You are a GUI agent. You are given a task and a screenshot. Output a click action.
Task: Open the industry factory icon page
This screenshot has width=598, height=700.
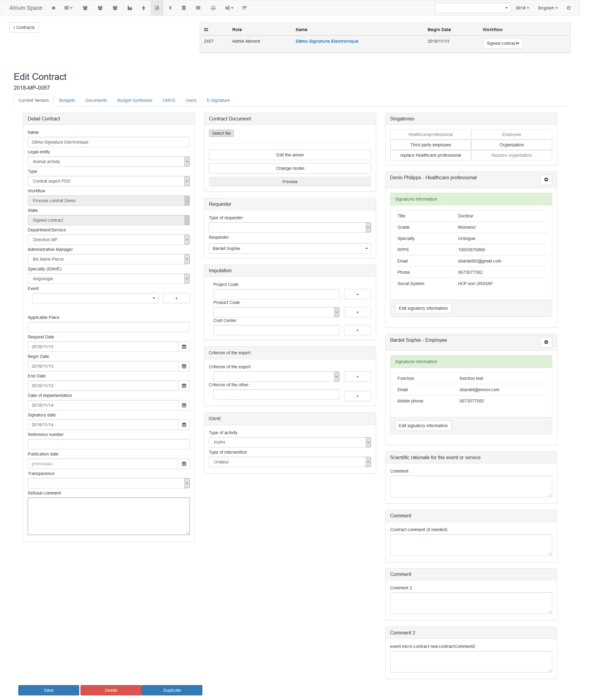(x=130, y=8)
